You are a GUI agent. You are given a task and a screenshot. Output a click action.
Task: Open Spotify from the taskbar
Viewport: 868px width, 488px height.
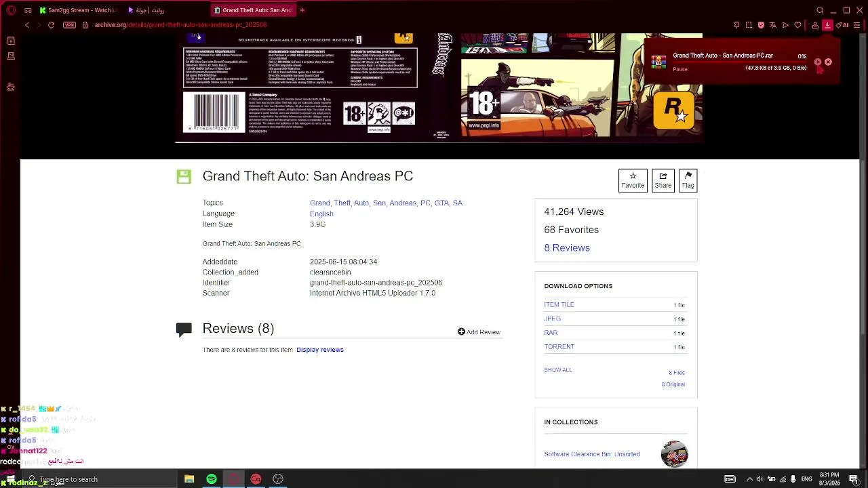click(212, 479)
